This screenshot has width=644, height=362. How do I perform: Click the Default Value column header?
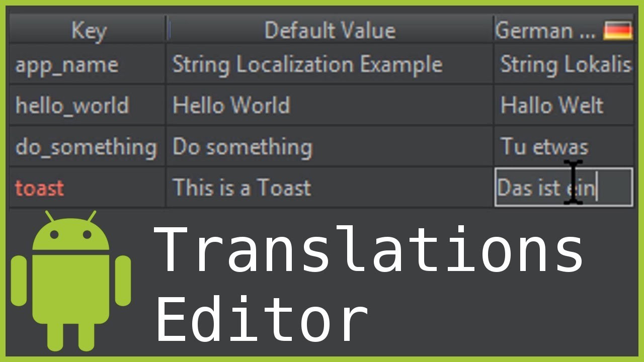pos(330,31)
